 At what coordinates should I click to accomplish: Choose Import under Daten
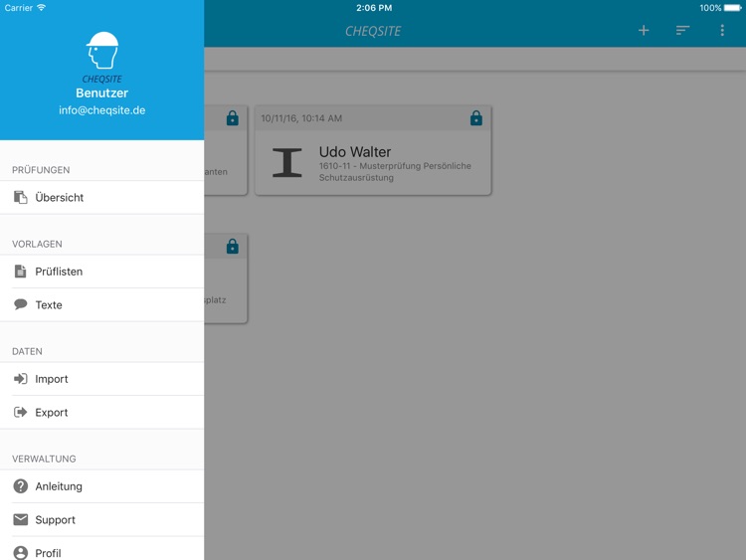point(101,379)
